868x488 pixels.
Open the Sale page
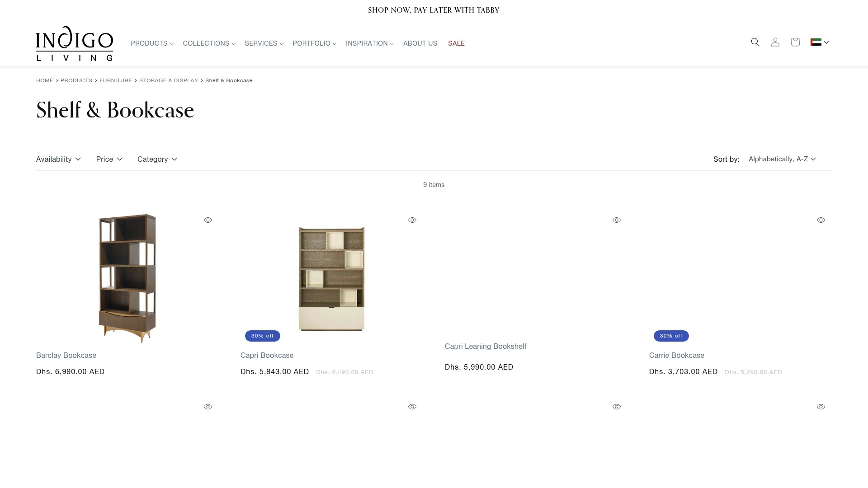pos(456,43)
